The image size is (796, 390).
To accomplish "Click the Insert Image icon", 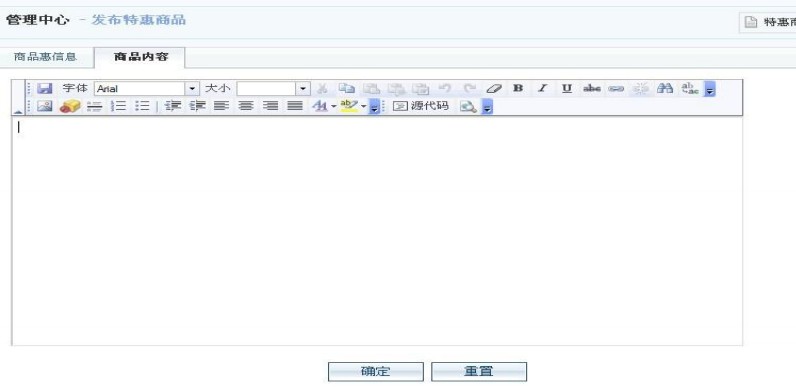I will point(45,106).
